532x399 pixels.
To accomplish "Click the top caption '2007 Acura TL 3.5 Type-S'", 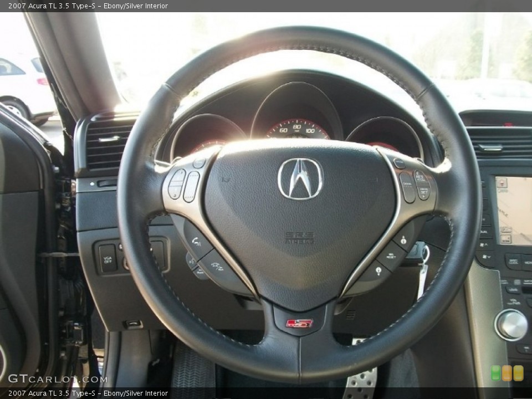I will point(52,6).
